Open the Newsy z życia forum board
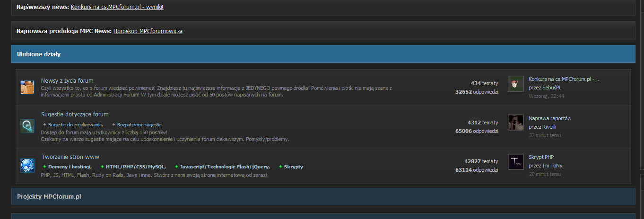 67,81
